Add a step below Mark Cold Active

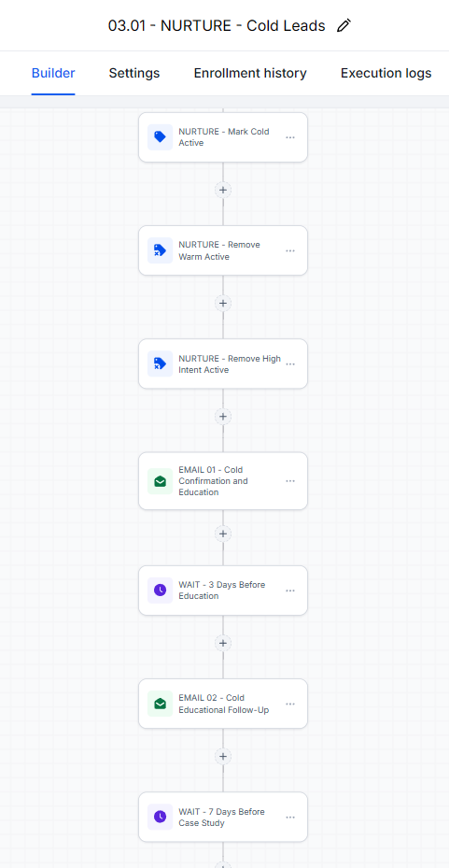point(223,190)
